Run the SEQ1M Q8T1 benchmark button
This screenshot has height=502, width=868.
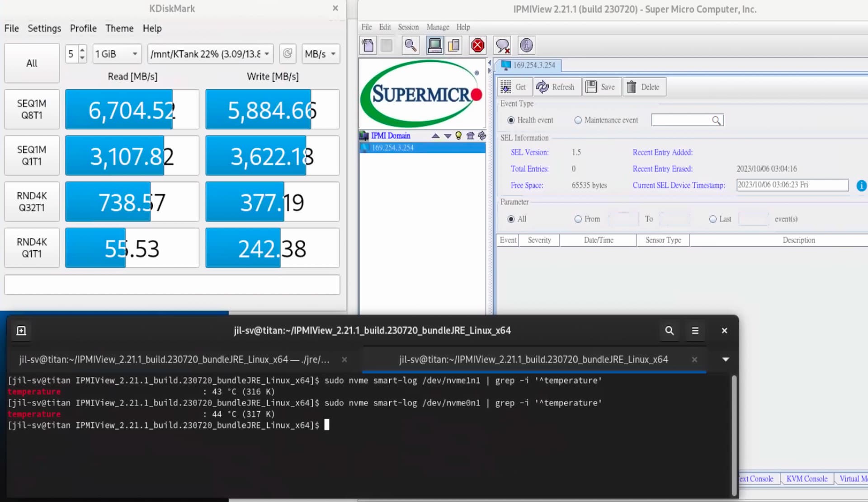tap(32, 109)
